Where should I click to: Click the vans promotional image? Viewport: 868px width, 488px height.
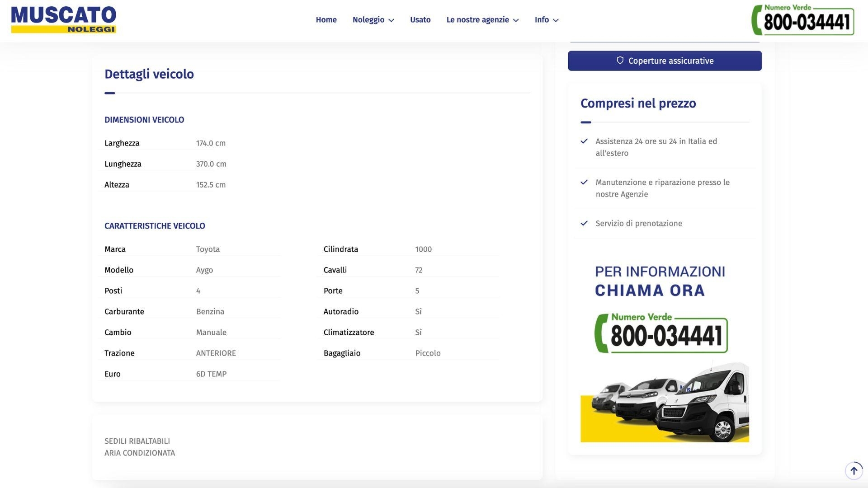[x=665, y=401]
